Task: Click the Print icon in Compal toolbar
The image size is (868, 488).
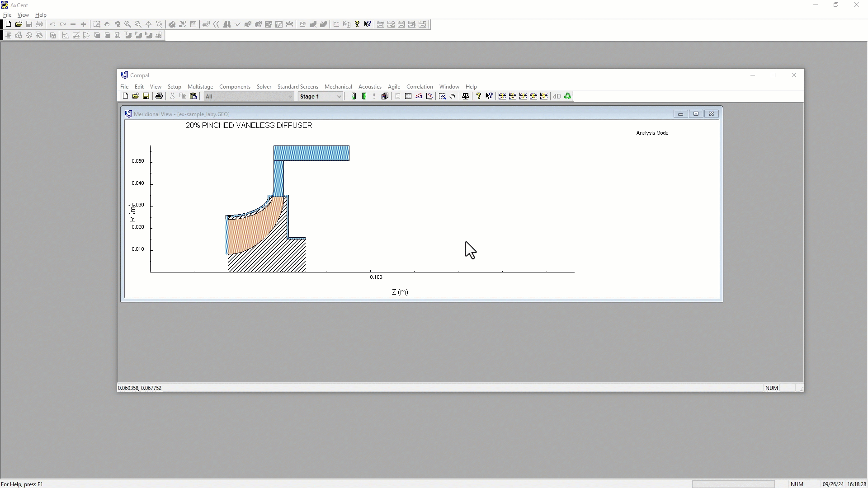Action: click(x=159, y=96)
